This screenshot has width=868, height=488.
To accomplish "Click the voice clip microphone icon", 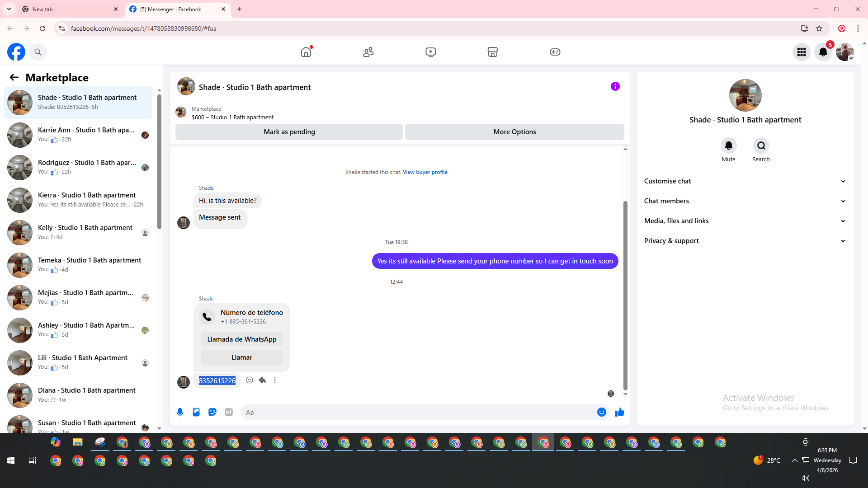I will point(180,412).
